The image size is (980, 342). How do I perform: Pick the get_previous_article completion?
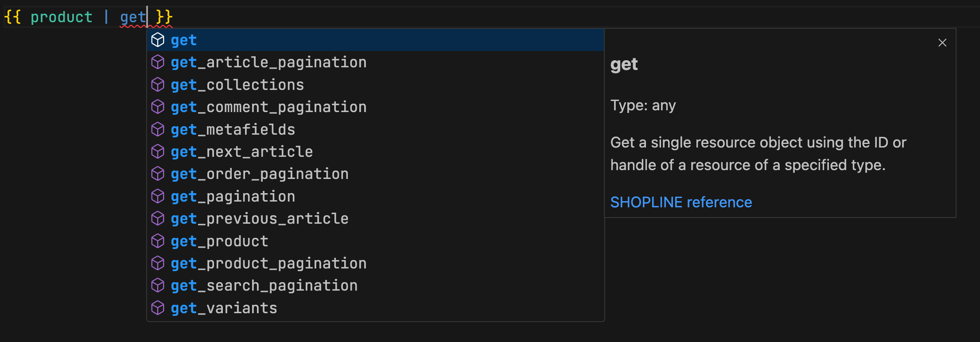(260, 219)
